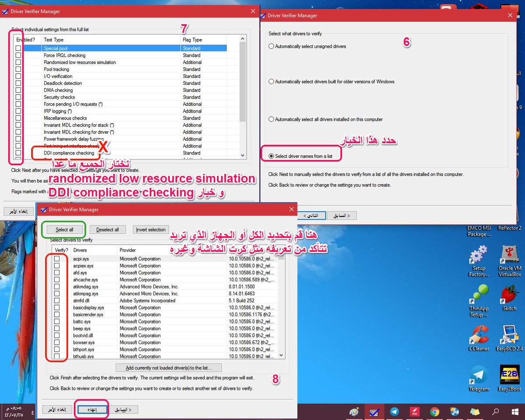Open Easy2Boot desktop shortcut
Image resolution: width=525 pixels, height=420 pixels.
pyautogui.click(x=510, y=378)
